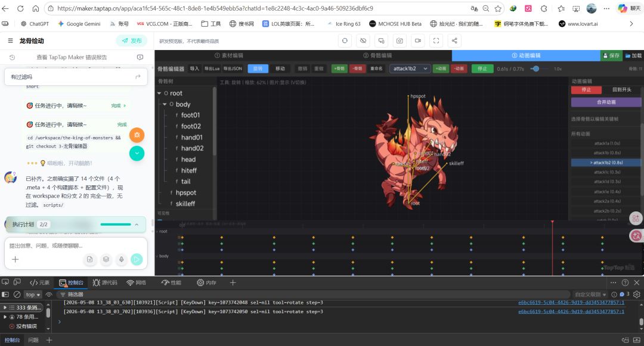The image size is (644, 346).
Task: Click the video record icon in preview toolbar
Action: (x=417, y=40)
